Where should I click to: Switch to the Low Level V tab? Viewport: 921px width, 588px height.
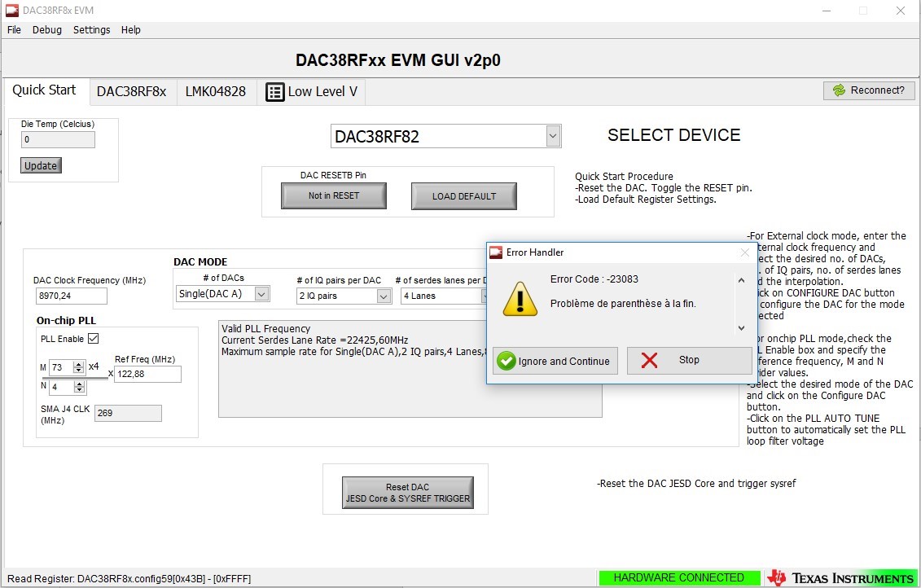[x=311, y=92]
